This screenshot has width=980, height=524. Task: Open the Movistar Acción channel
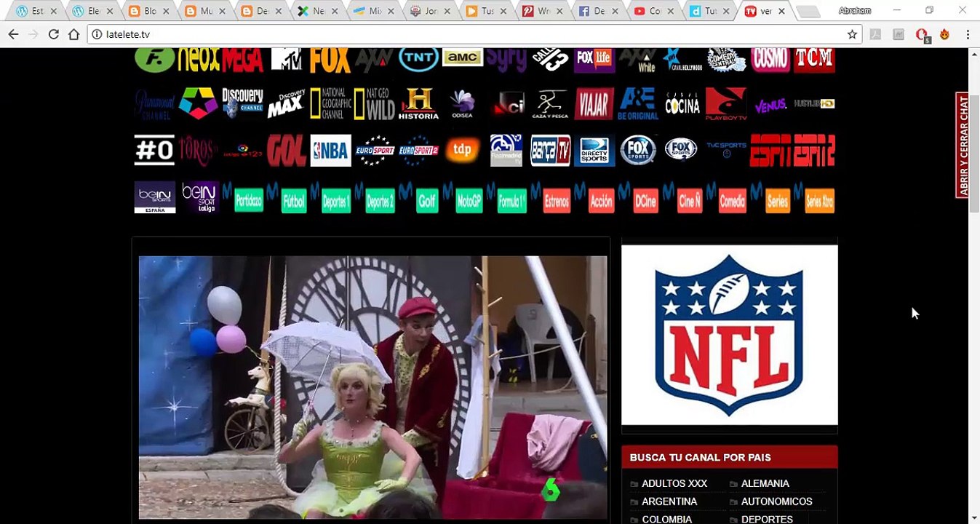(594, 197)
